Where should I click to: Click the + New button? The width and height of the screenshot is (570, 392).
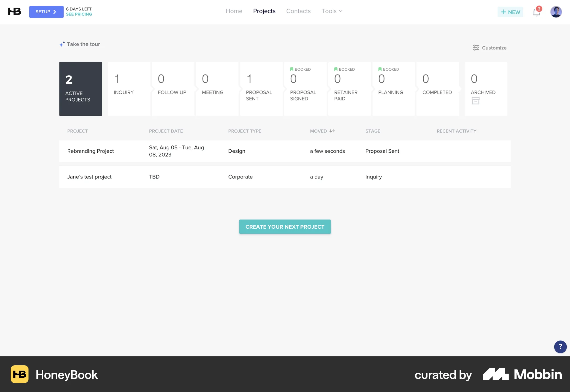[510, 12]
